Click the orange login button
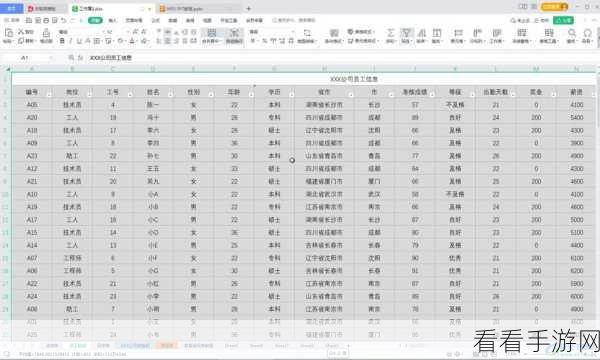Screen dimensions: 600x360 click(x=554, y=7)
